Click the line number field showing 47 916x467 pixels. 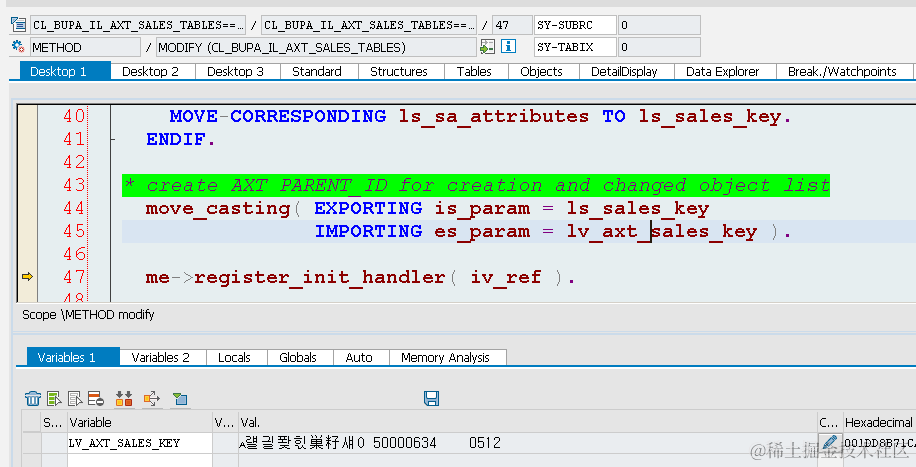click(x=512, y=25)
